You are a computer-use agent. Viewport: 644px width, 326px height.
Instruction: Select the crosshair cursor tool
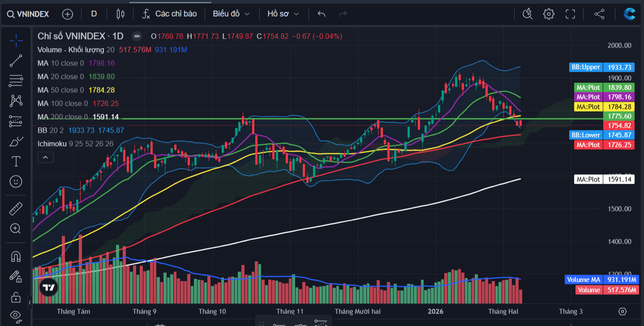tap(16, 40)
